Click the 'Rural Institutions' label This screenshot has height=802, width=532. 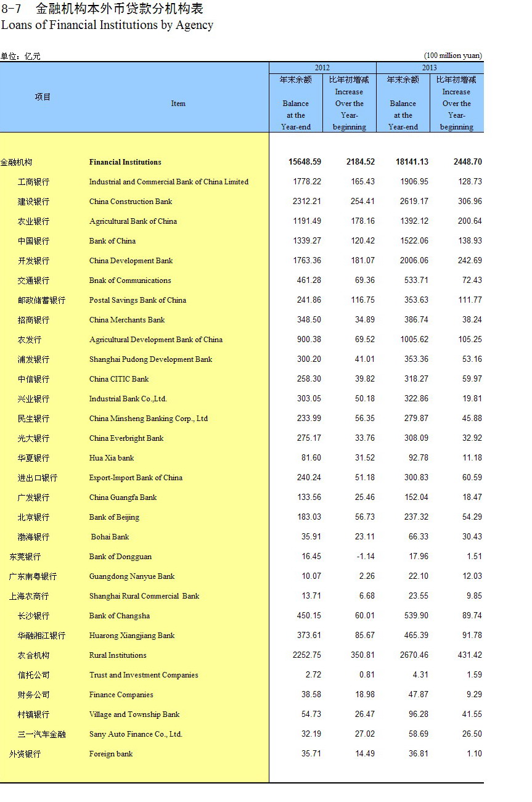[x=118, y=655]
